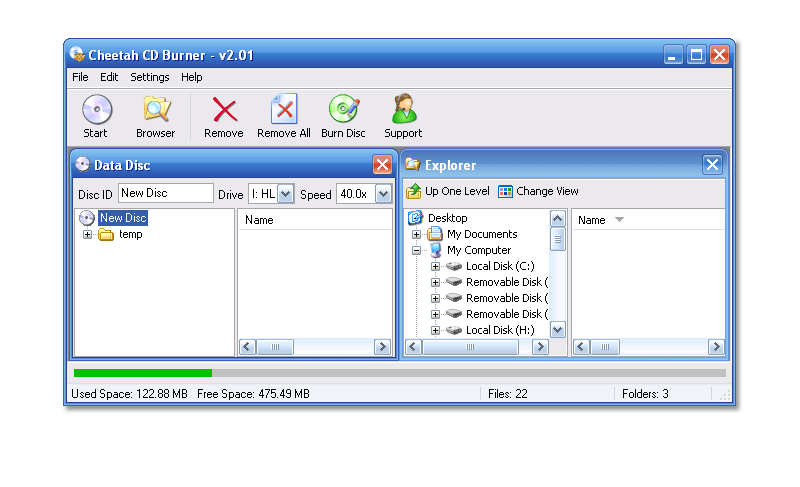This screenshot has height=487, width=800.
Task: Close the Data Disc panel
Action: tap(382, 165)
